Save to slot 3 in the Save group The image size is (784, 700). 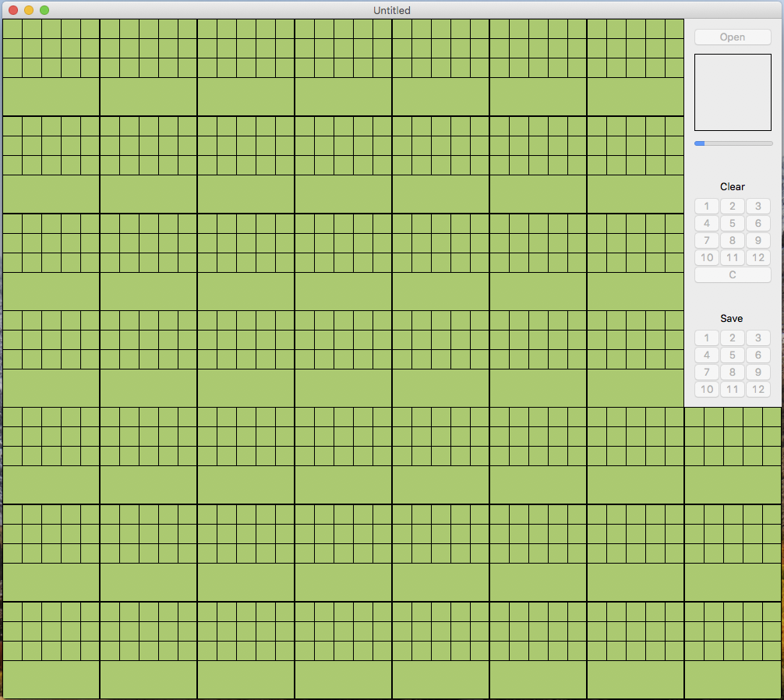point(758,338)
